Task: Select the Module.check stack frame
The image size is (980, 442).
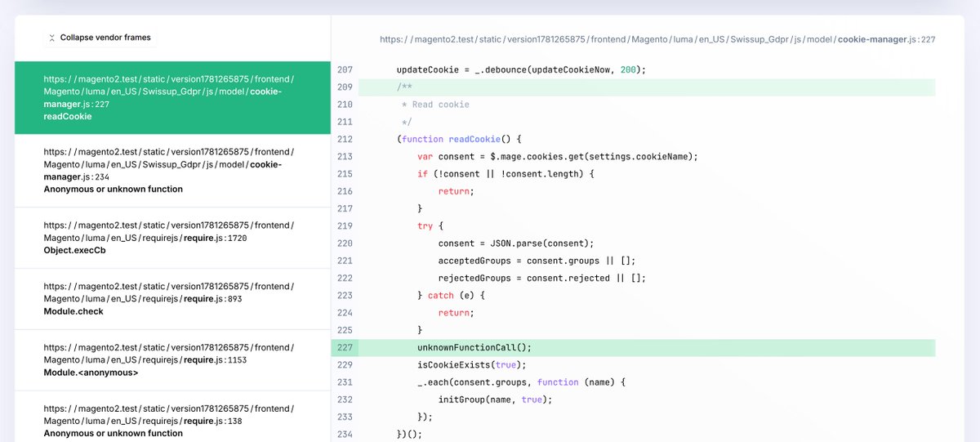Action: pos(172,299)
